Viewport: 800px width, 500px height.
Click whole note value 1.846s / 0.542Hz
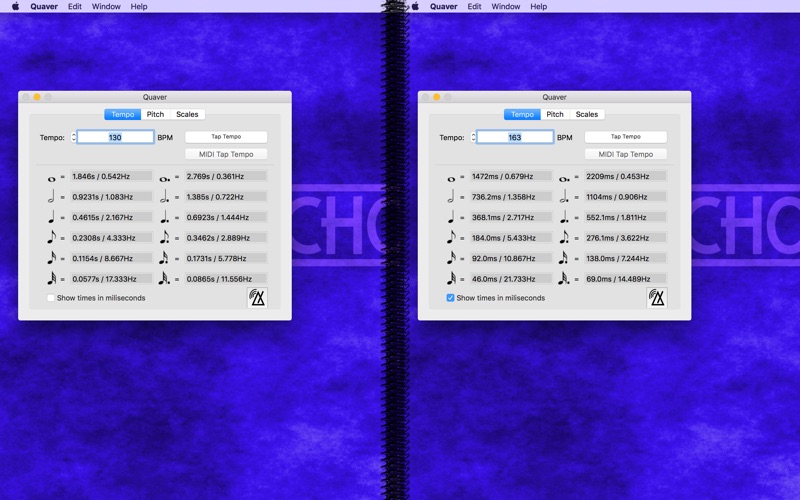pyautogui.click(x=111, y=176)
